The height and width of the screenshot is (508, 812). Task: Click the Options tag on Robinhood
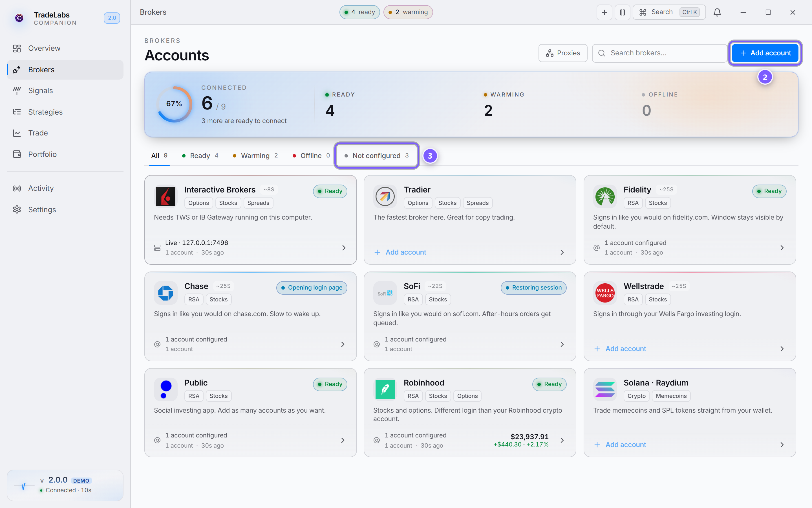point(467,396)
